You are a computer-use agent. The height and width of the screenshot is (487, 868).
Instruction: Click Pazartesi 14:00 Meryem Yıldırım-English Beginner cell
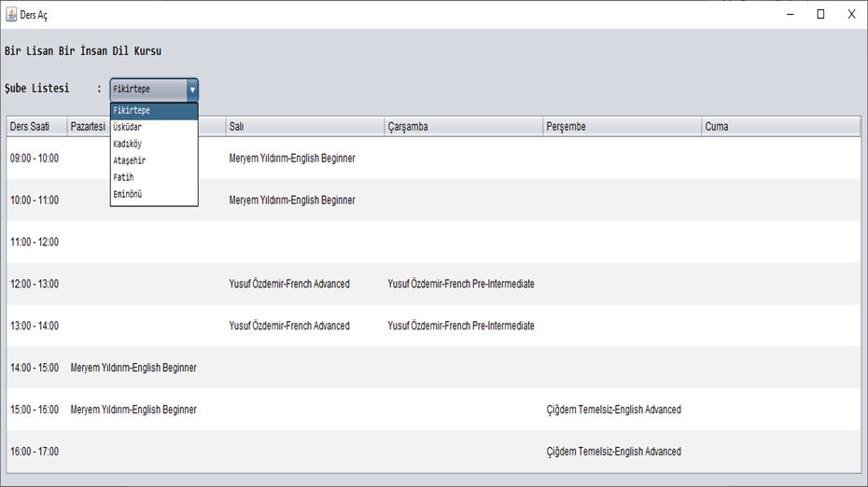point(147,368)
